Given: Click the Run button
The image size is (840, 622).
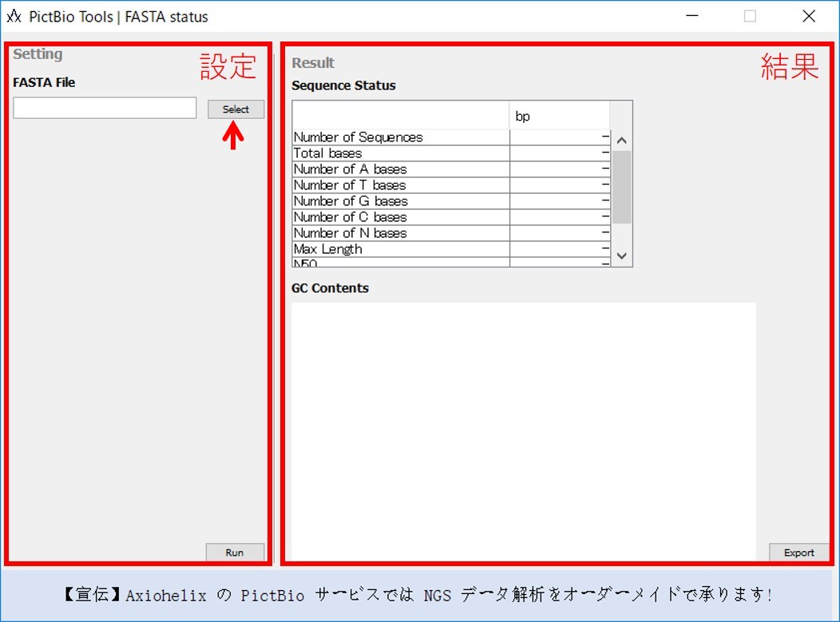Looking at the screenshot, I should pyautogui.click(x=235, y=553).
